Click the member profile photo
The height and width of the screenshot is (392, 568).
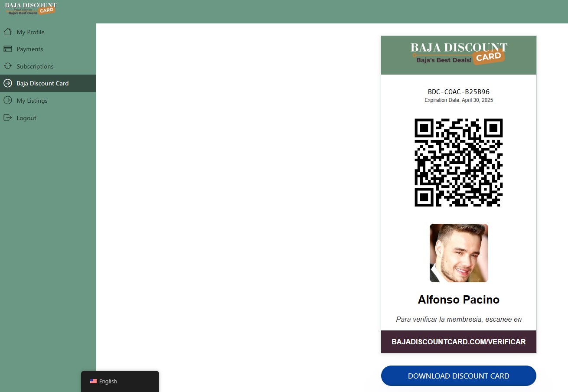click(x=459, y=253)
